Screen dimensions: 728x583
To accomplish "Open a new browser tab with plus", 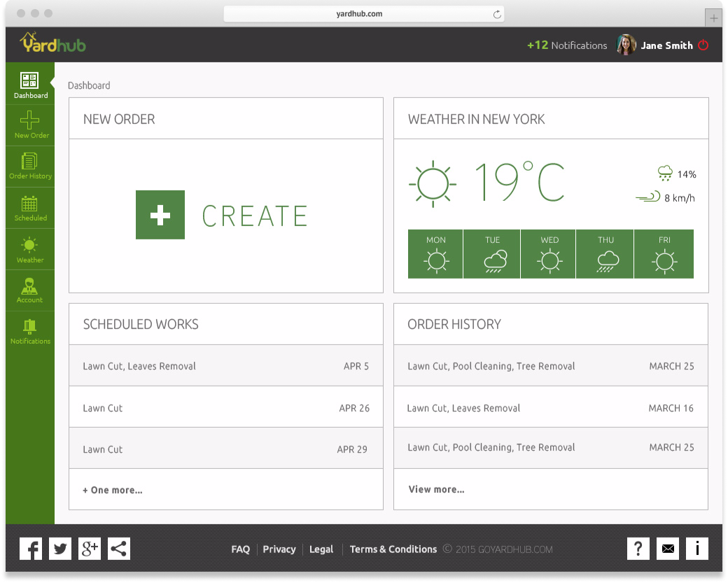I will [713, 18].
